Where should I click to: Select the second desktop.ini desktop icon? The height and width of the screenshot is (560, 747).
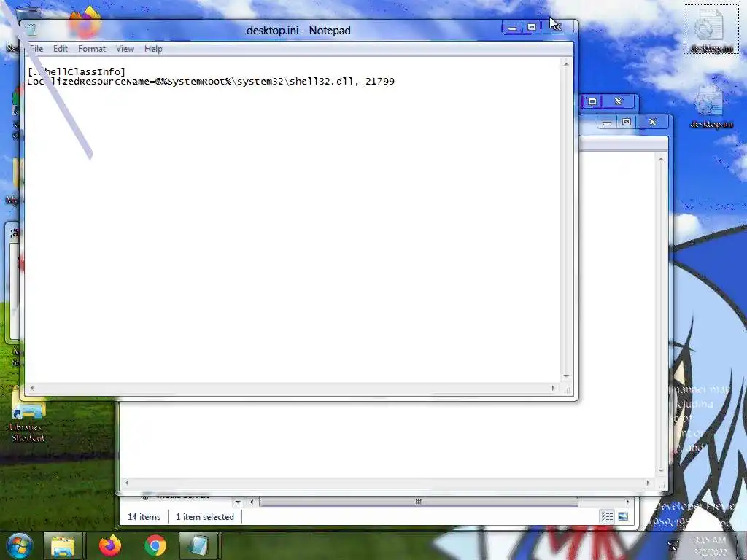711,106
